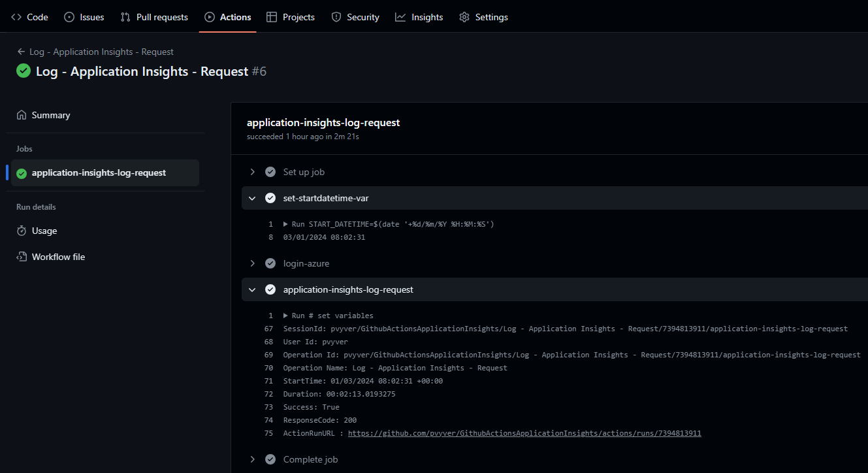Click the Insights graph icon
This screenshot has height=473, width=868.
(x=400, y=17)
